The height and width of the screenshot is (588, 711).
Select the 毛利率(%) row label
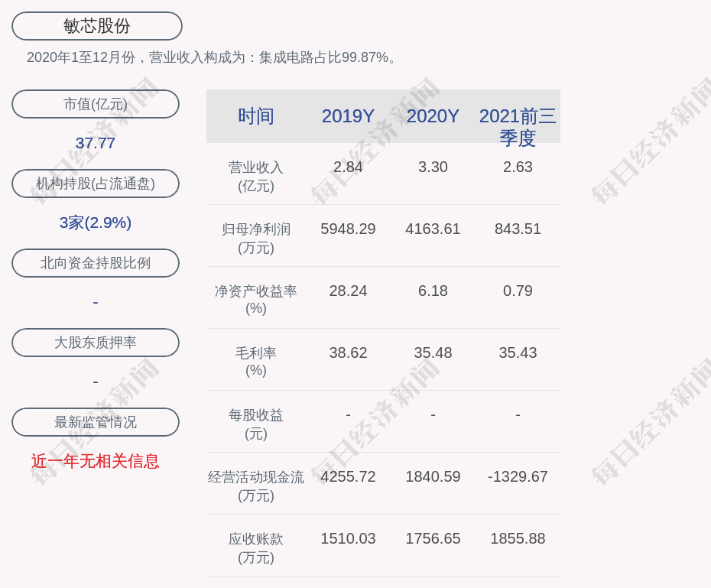point(256,362)
